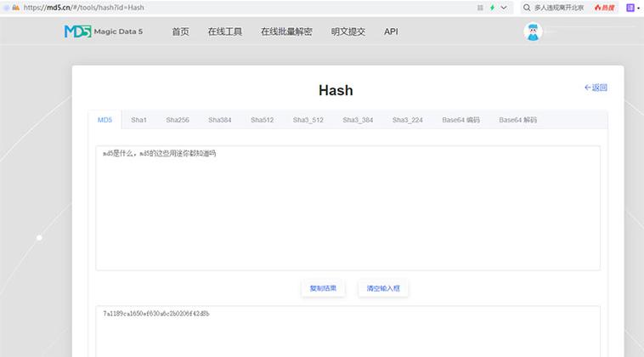Click the 复制结果 button
Screen dimensions: 644x357
[x=323, y=288]
